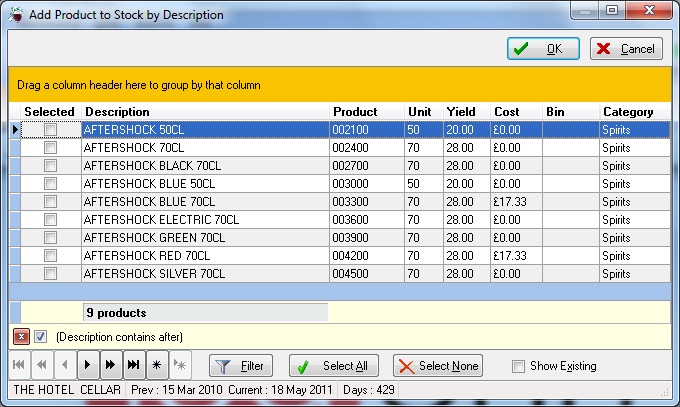The width and height of the screenshot is (680, 407).
Task: Sort by Bin column header
Action: pyautogui.click(x=571, y=112)
